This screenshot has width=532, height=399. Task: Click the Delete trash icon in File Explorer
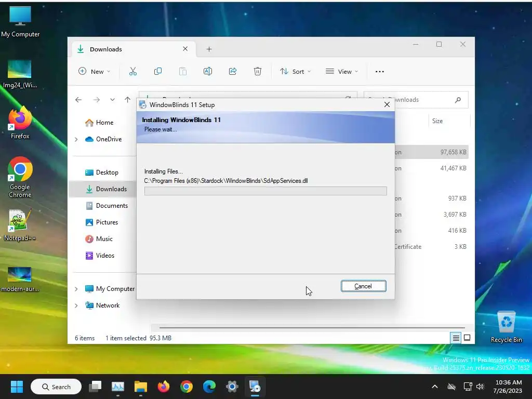point(258,71)
